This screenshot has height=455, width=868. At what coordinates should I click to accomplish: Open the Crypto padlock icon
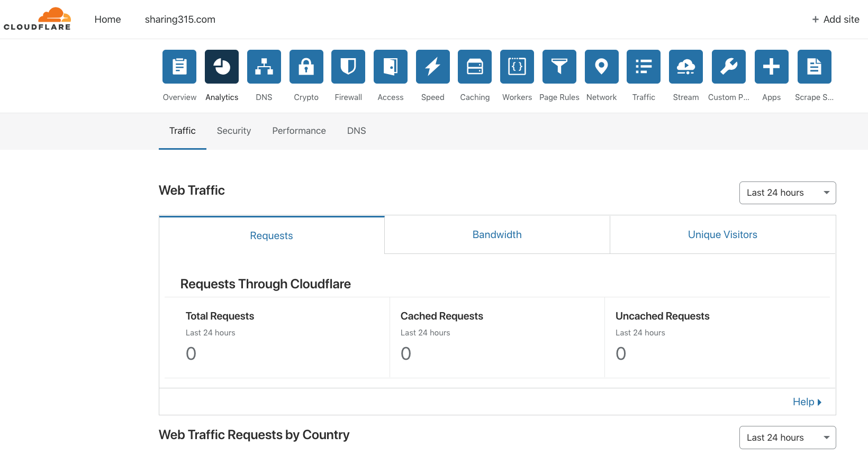[306, 67]
